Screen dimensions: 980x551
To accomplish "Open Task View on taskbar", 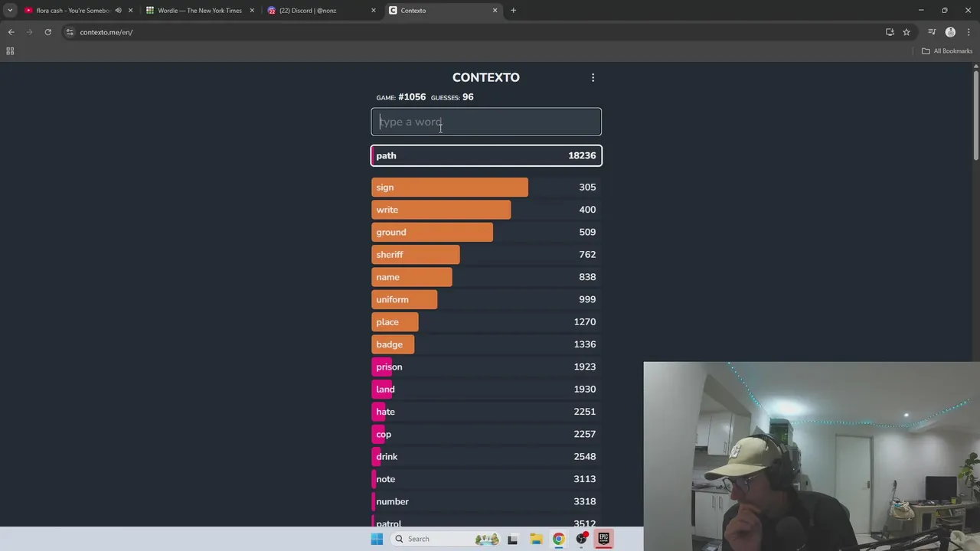I will (512, 539).
